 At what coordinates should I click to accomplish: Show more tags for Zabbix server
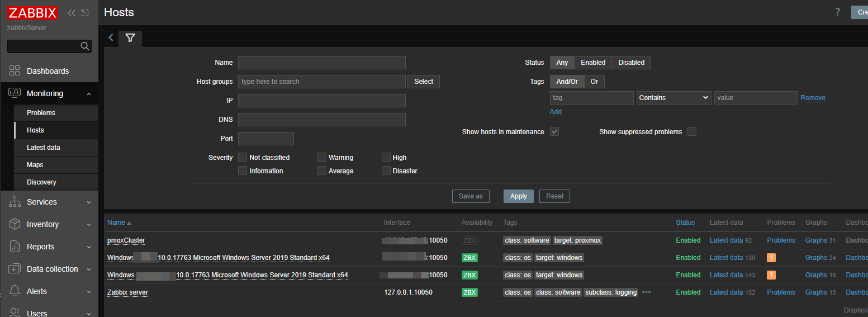pyautogui.click(x=647, y=292)
